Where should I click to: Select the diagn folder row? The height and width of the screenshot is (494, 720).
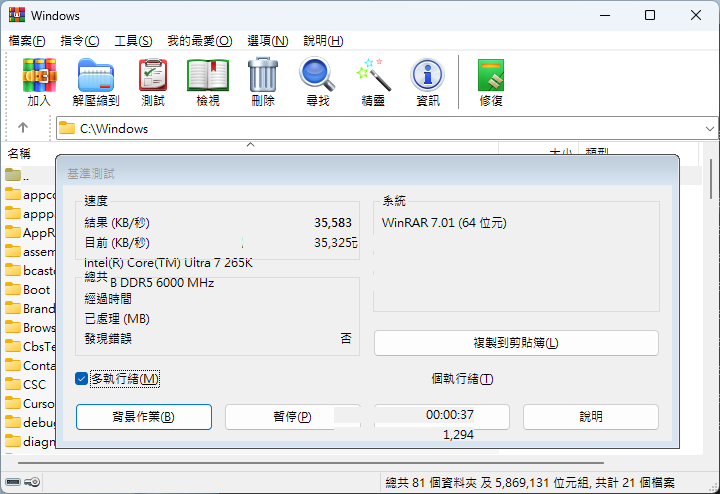pyautogui.click(x=30, y=441)
